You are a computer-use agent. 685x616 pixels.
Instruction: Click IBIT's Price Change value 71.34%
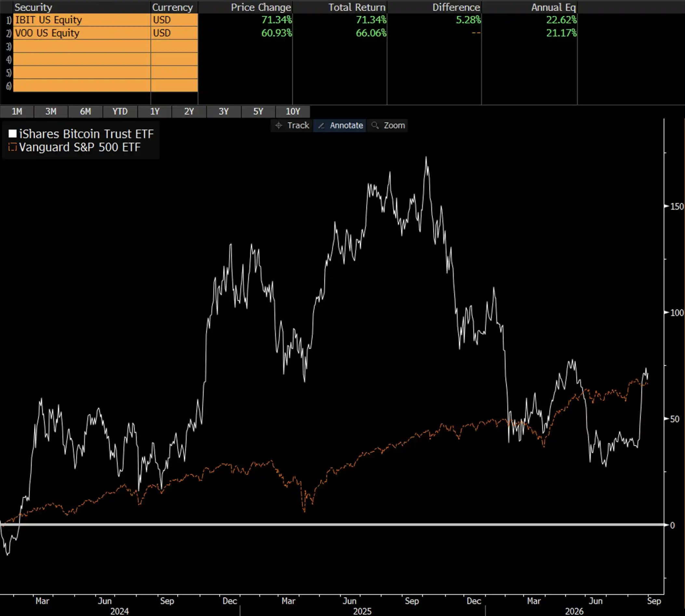click(276, 20)
